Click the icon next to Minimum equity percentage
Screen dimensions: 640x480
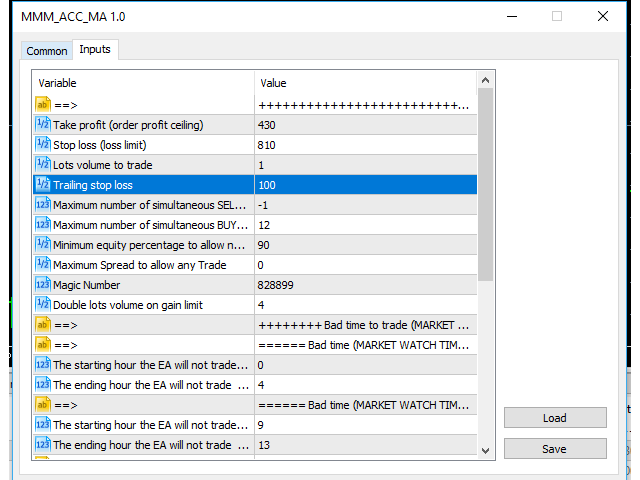43,245
